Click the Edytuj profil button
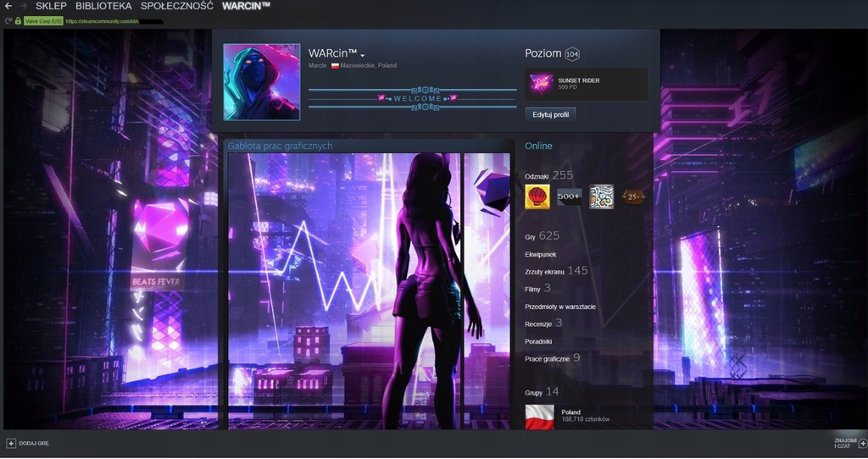The image size is (868, 459). pos(550,114)
